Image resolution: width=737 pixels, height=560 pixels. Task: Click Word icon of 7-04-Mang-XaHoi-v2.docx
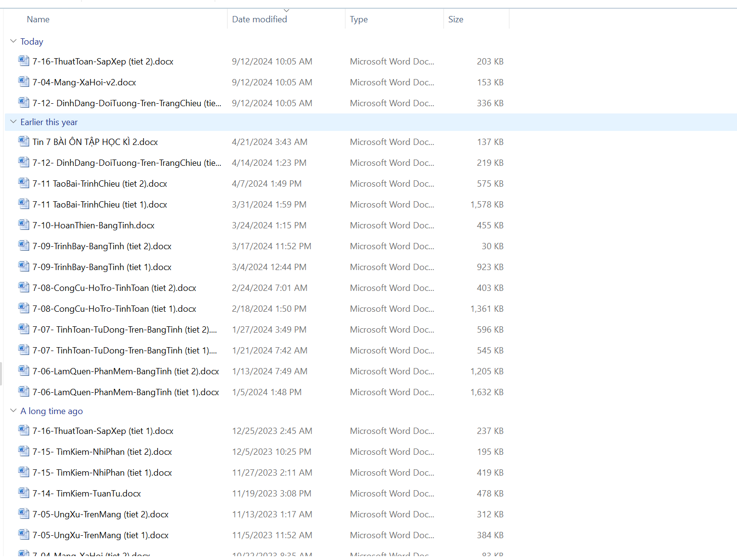(x=23, y=81)
